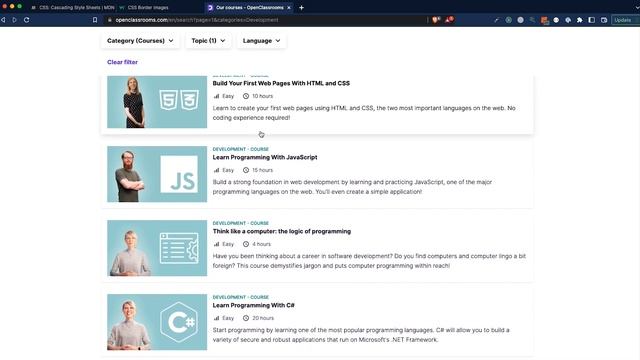The height and width of the screenshot is (360, 640).
Task: Open the JavaScript course thumbnail
Action: pyautogui.click(x=157, y=174)
